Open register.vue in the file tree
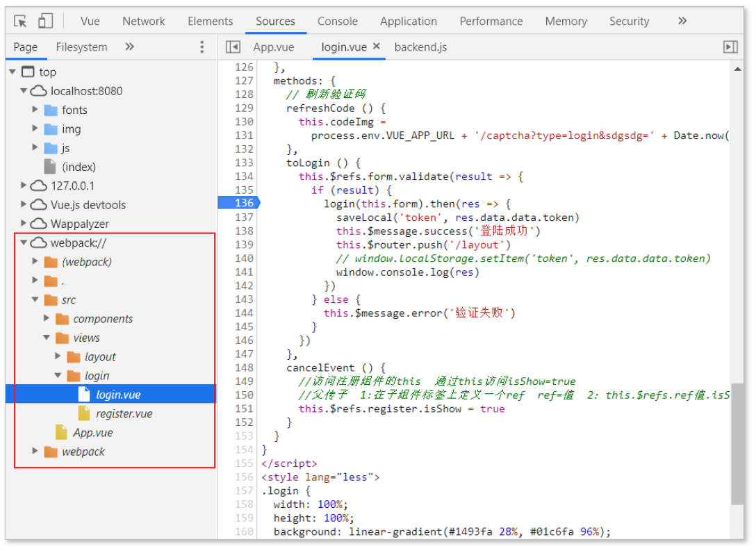 [124, 413]
